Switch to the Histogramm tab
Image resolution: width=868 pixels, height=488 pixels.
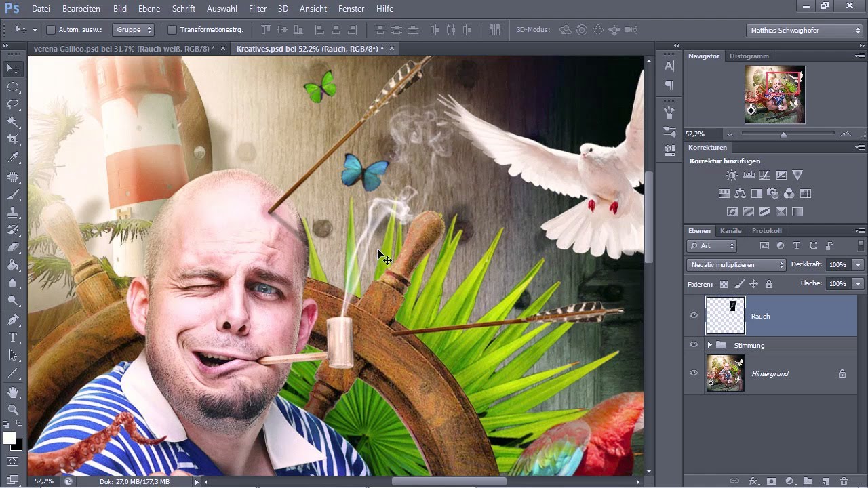point(749,56)
